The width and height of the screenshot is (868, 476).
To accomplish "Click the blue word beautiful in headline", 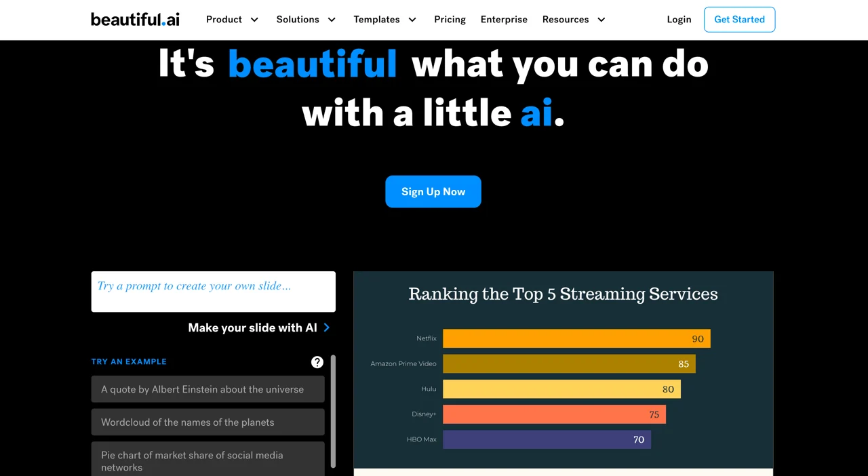I will click(x=313, y=64).
